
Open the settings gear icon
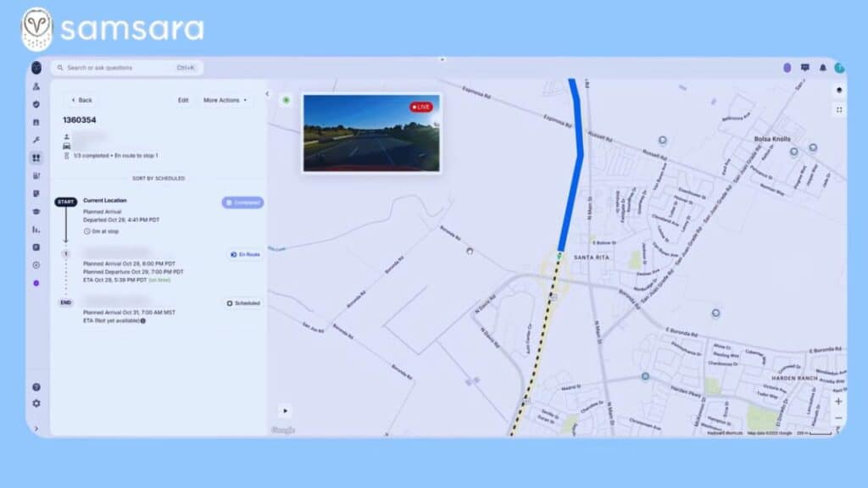(x=36, y=403)
